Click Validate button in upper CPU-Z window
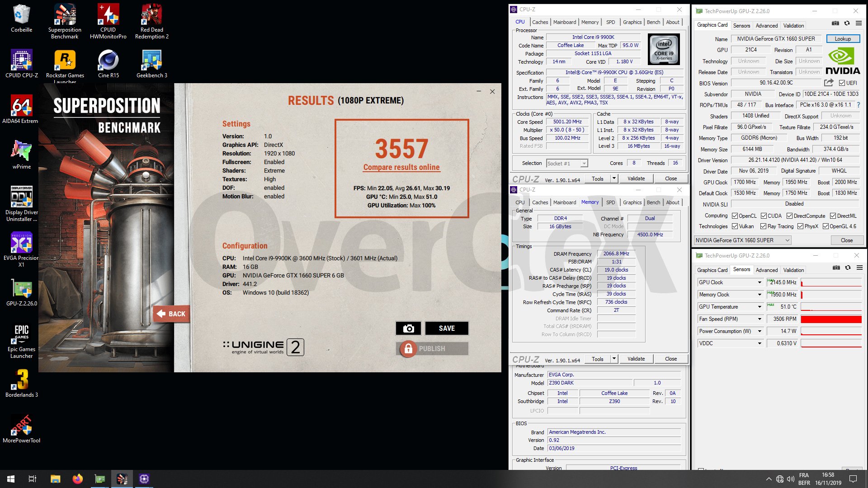This screenshot has height=488, width=868. (x=636, y=178)
